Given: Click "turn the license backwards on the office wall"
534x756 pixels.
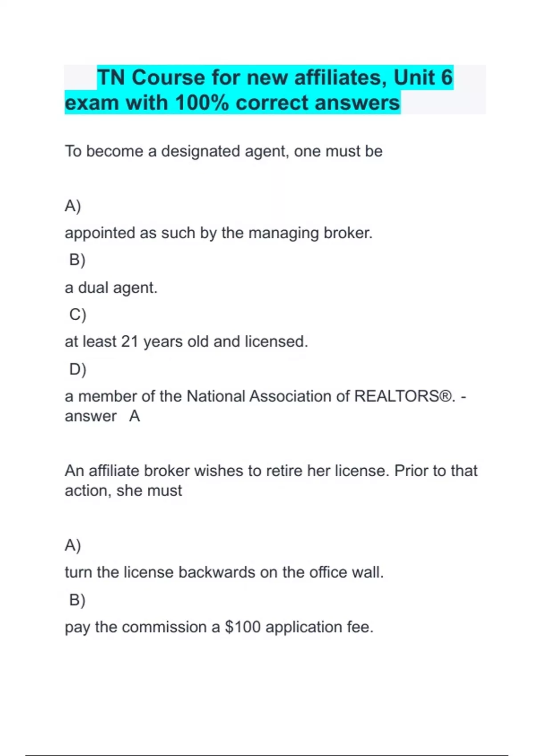Looking at the screenshot, I should pyautogui.click(x=224, y=572).
